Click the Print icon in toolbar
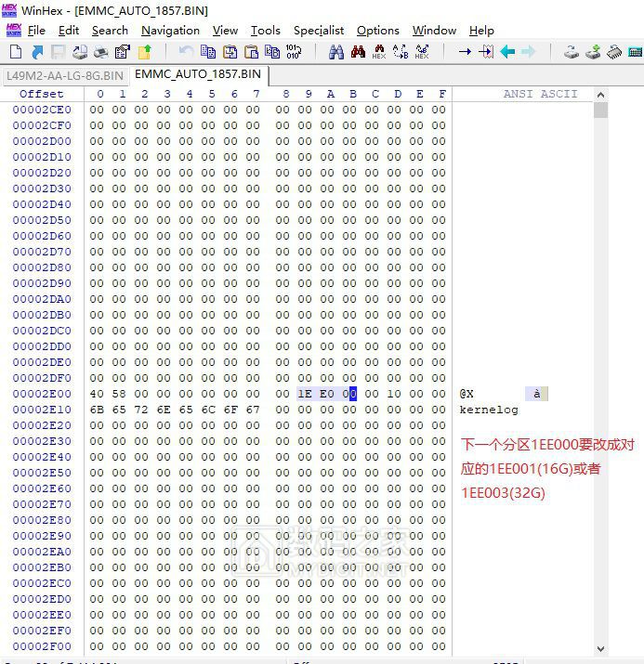The height and width of the screenshot is (664, 644). tap(80, 52)
